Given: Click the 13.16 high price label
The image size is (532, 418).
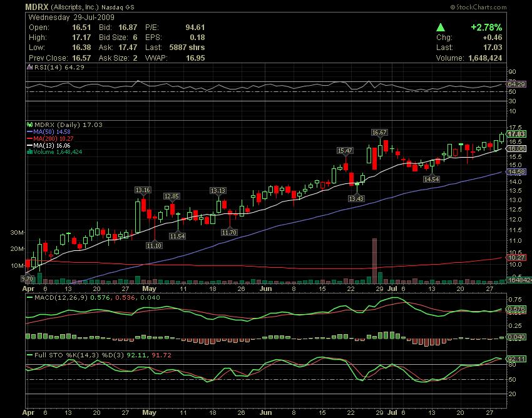Looking at the screenshot, I should [x=143, y=190].
